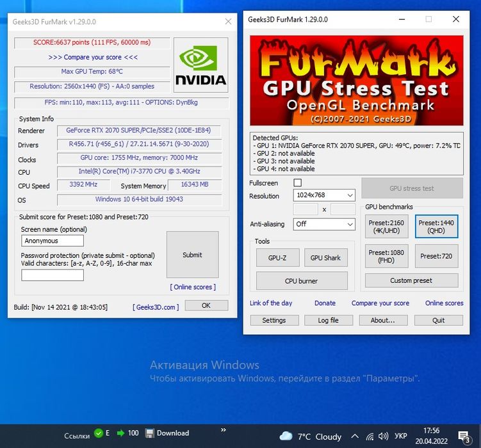Open the network Wi-Fi tray icon

click(x=370, y=436)
